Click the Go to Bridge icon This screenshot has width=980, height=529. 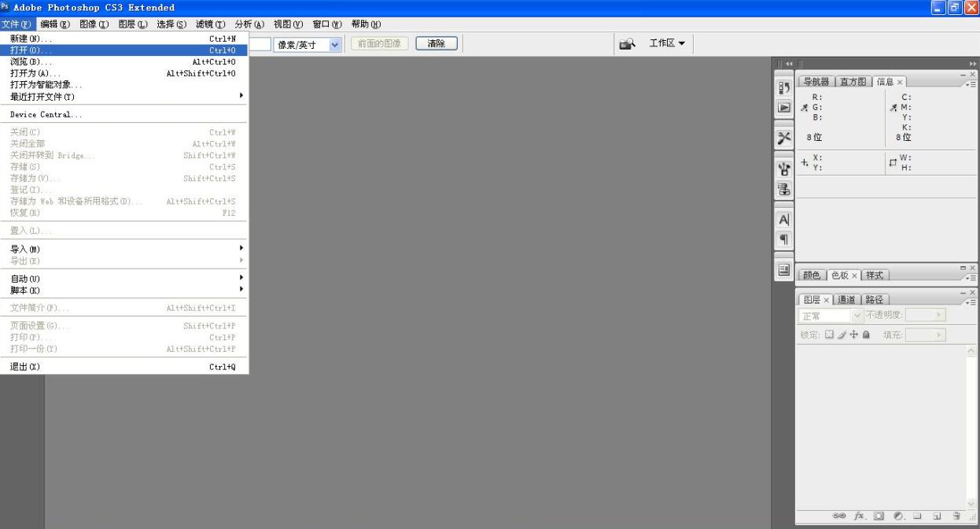pyautogui.click(x=628, y=43)
